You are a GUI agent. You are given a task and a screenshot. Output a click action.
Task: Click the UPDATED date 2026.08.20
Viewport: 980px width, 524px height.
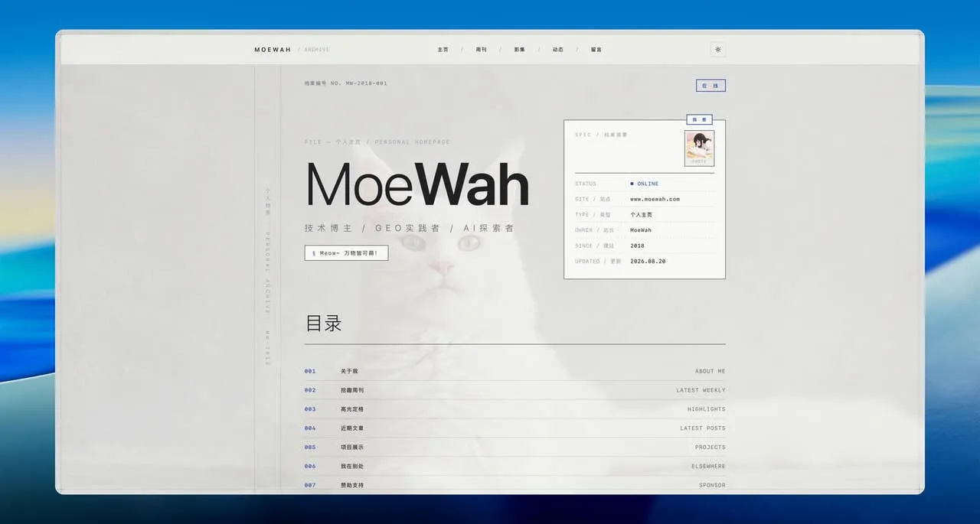click(x=648, y=261)
